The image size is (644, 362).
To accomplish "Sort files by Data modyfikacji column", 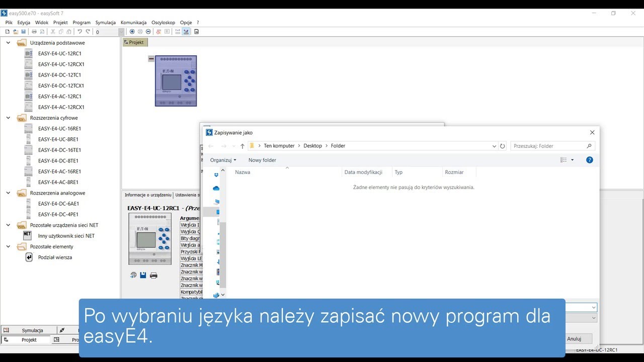I will pos(363,172).
